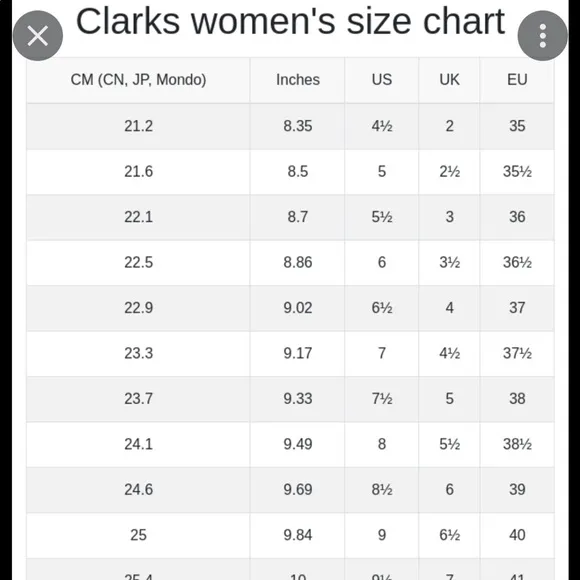Click the 23.3 cm cell

[x=138, y=353]
